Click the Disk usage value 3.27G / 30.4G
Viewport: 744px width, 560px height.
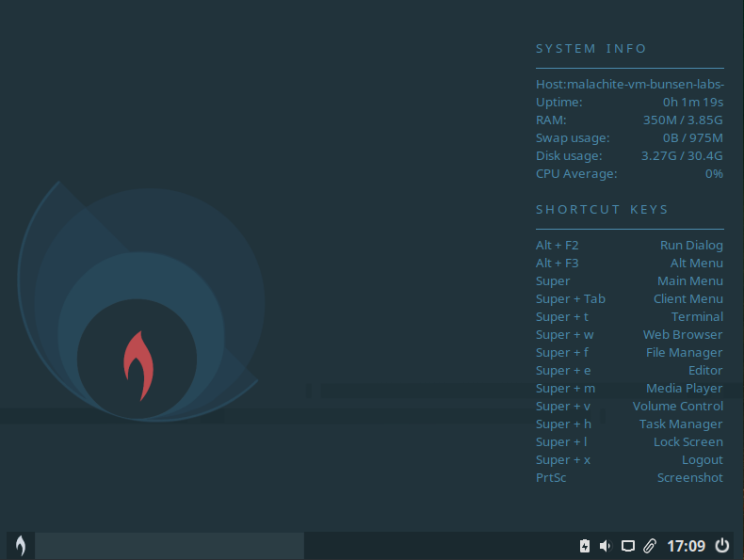tap(682, 155)
